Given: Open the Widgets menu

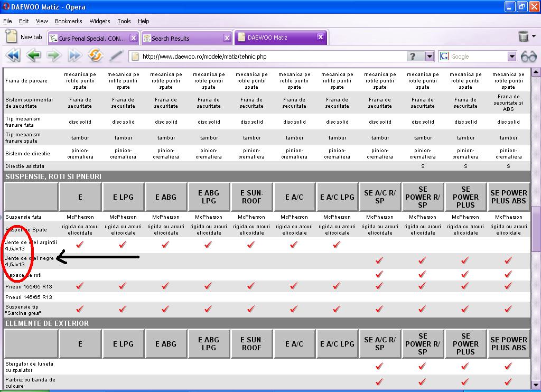Looking at the screenshot, I should (x=100, y=21).
